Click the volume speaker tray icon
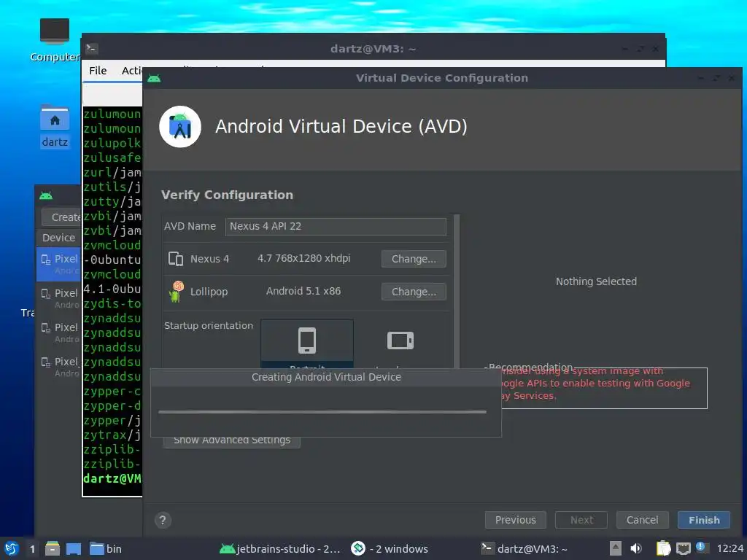 click(x=636, y=548)
